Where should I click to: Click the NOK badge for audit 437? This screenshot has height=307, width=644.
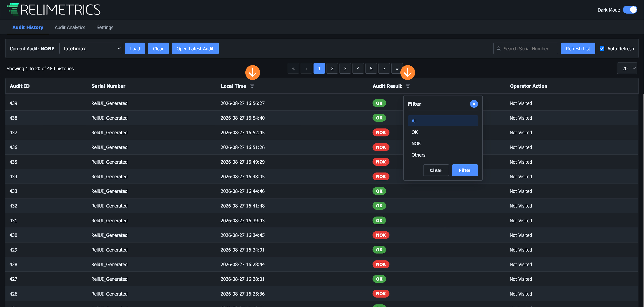381,132
